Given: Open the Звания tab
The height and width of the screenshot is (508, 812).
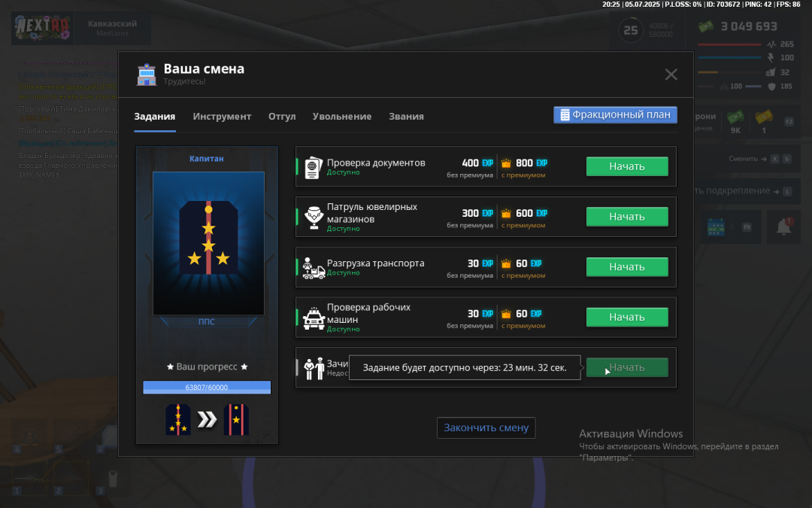Looking at the screenshot, I should (407, 117).
